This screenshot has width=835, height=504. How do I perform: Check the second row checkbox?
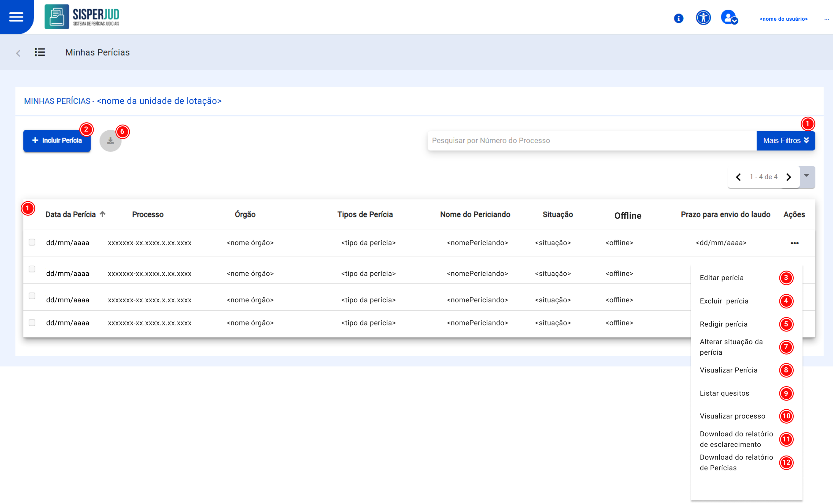(x=32, y=270)
